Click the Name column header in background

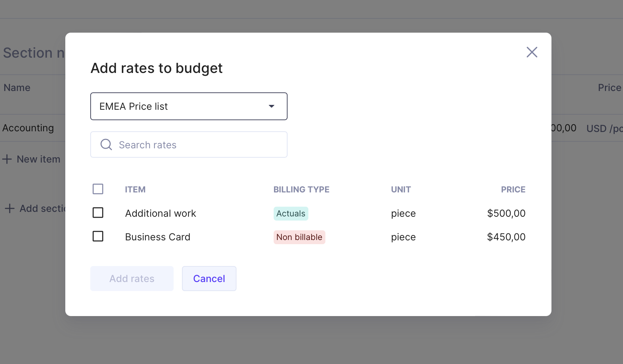point(17,88)
